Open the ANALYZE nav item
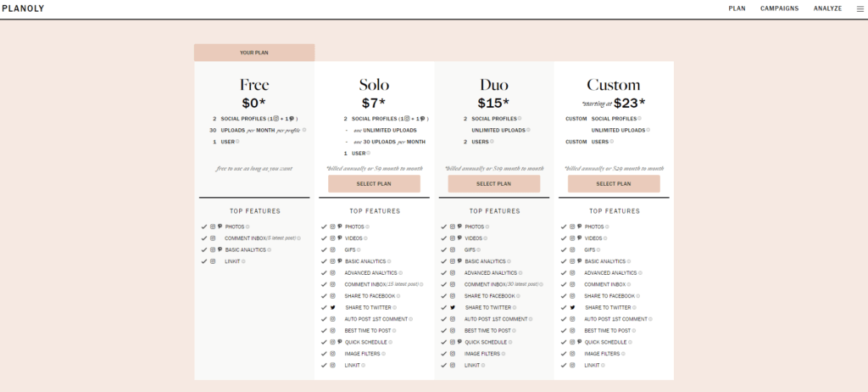868x392 pixels. click(827, 8)
